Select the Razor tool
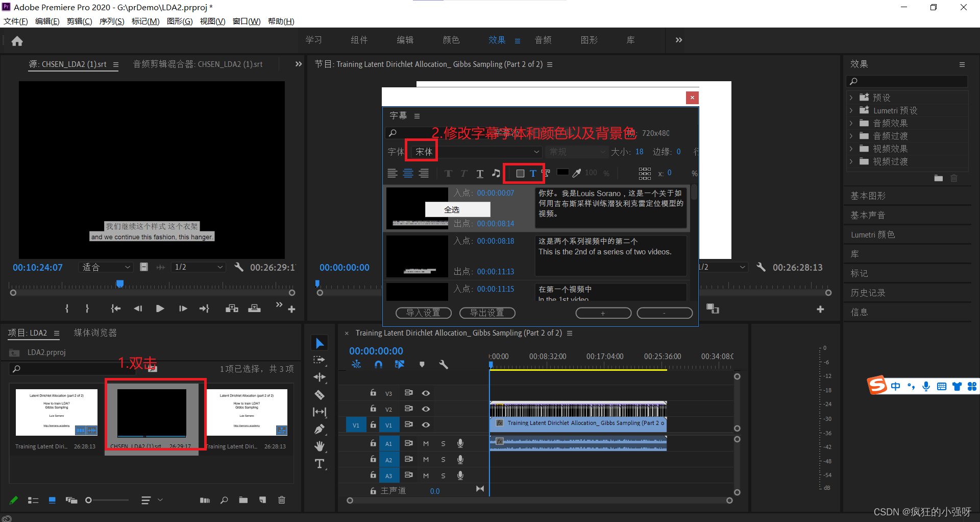 pyautogui.click(x=320, y=395)
